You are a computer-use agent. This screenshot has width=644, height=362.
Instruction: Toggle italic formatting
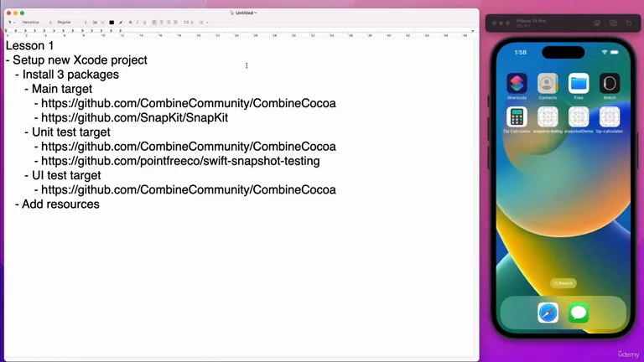(x=138, y=23)
